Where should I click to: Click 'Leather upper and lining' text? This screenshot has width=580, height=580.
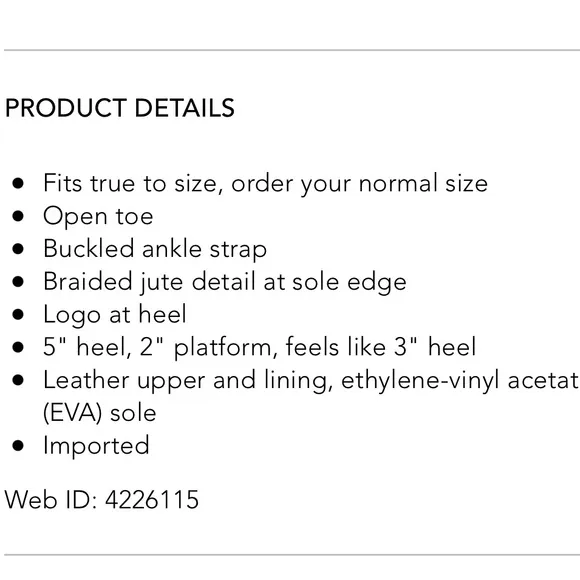coord(185,381)
